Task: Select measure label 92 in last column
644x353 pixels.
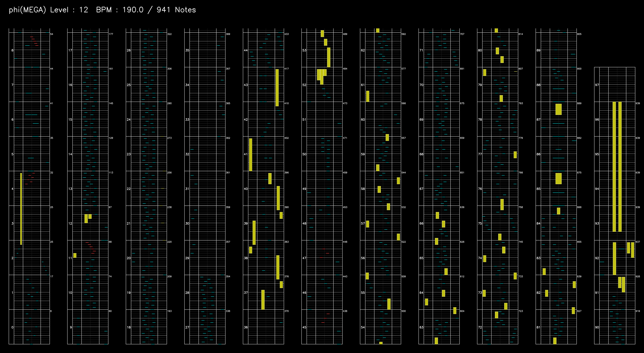Action: (x=597, y=258)
